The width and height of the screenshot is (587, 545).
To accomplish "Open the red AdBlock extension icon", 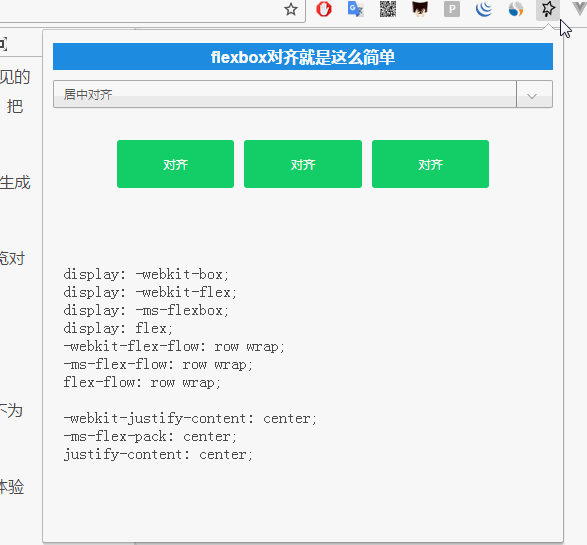I will (x=324, y=9).
